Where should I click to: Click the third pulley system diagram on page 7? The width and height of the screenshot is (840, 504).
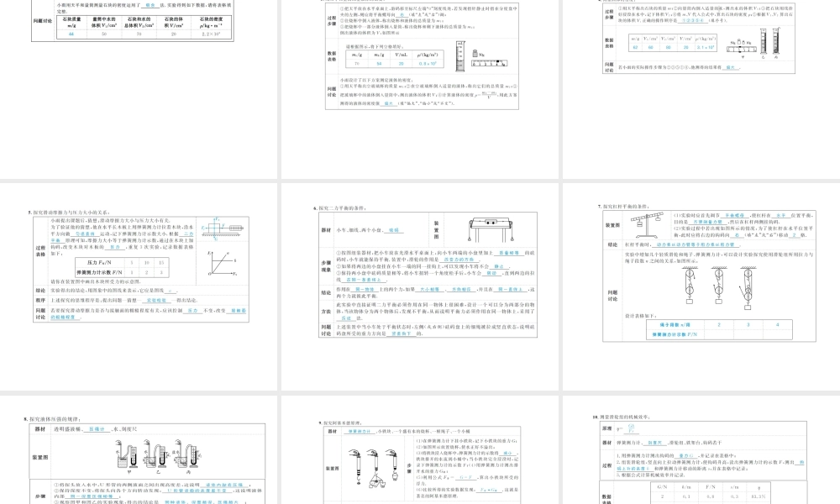coord(746,287)
